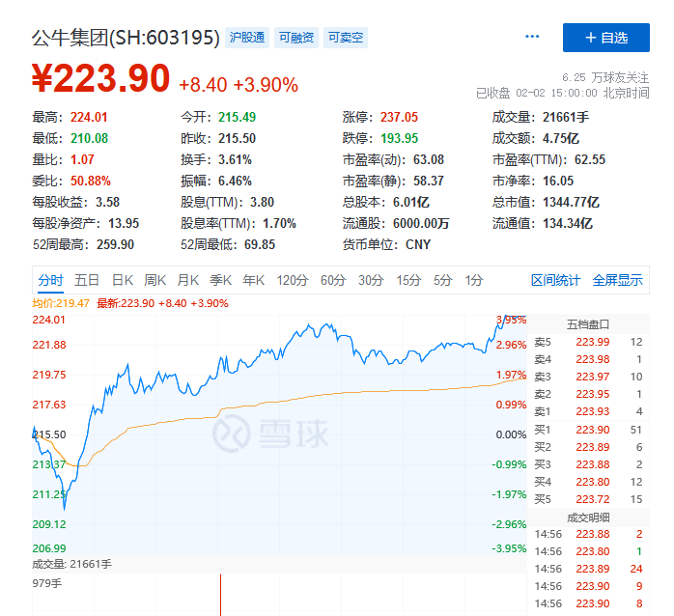
Task: Switch to the 日K chart tab
Action: pos(122,280)
